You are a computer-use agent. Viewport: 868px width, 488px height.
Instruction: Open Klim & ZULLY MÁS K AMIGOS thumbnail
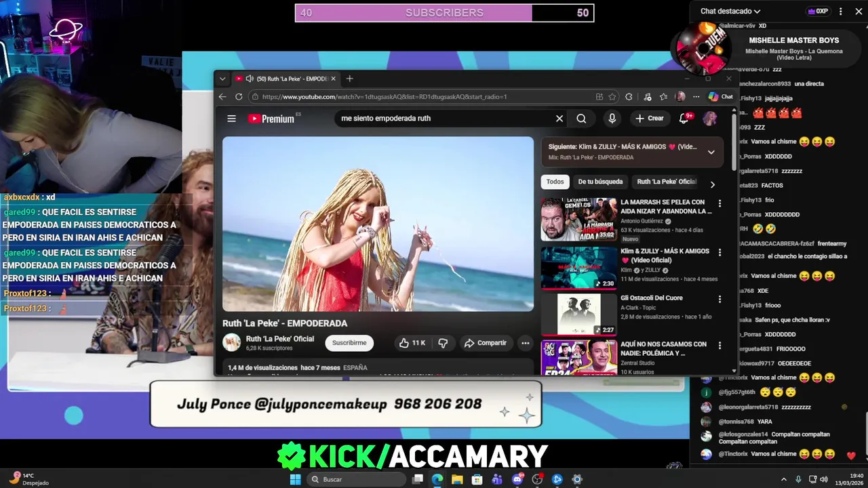578,268
